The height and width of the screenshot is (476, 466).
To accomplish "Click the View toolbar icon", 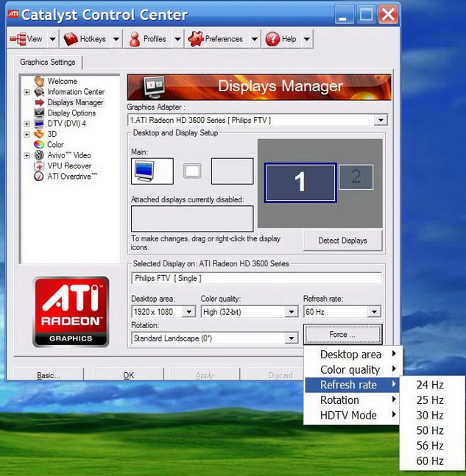I will (18, 39).
